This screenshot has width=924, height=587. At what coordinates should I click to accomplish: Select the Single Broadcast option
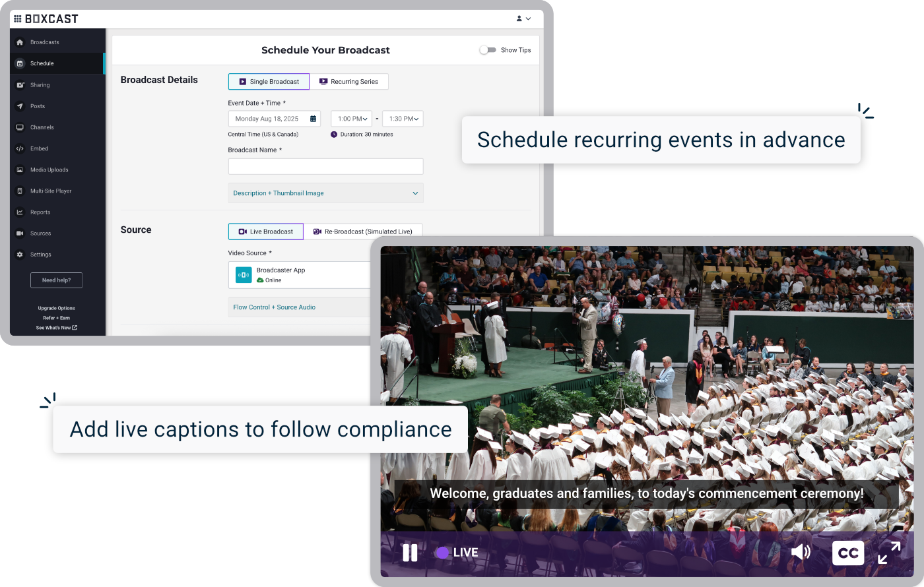click(x=269, y=82)
